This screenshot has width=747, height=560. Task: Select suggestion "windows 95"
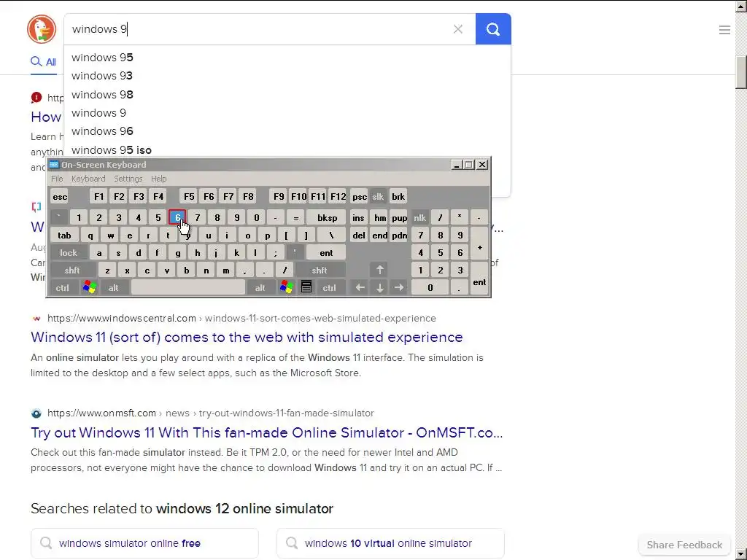coord(287,58)
